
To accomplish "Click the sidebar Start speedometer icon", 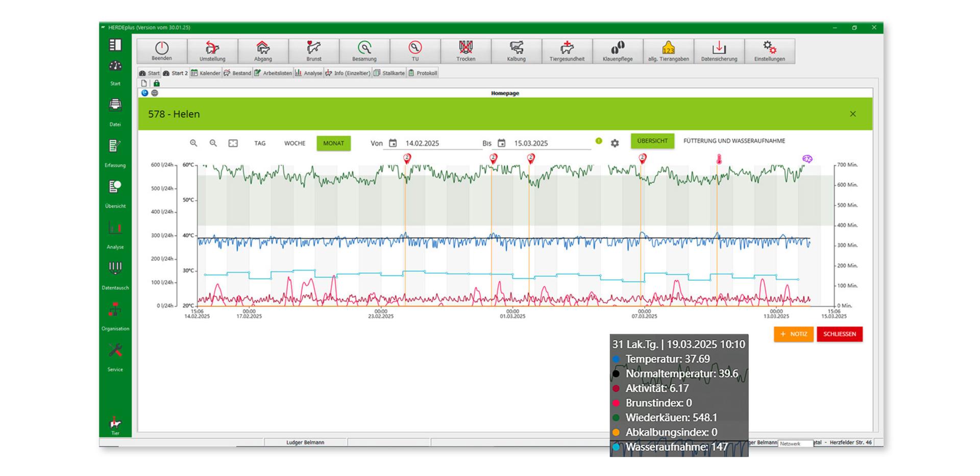I will pos(115,66).
